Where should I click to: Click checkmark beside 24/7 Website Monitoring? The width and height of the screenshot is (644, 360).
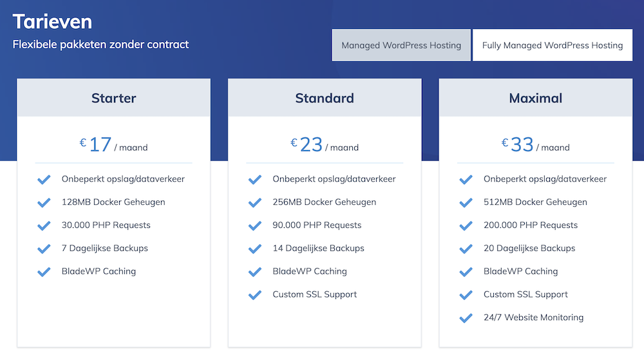(x=466, y=318)
